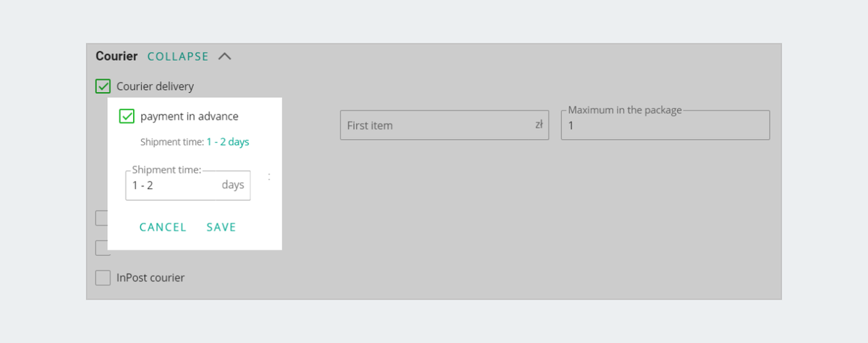Click the colon separator beside the popup

[269, 177]
